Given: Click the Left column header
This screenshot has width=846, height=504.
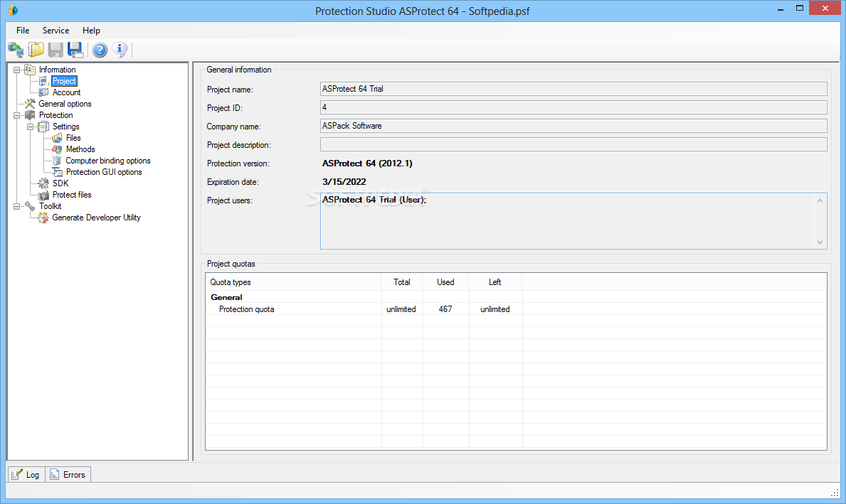Looking at the screenshot, I should [495, 282].
